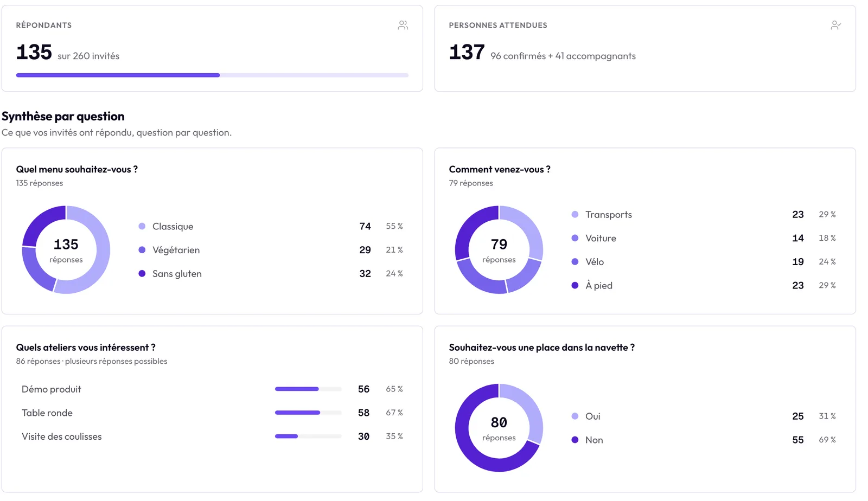Click the Végétarien legend color dot
The width and height of the screenshot is (868, 501).
pos(142,250)
